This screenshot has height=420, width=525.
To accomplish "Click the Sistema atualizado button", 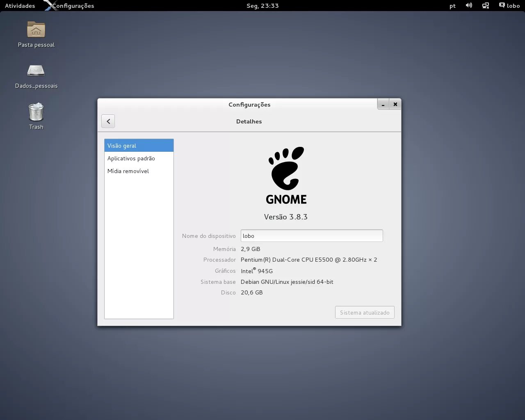I will click(x=364, y=312).
